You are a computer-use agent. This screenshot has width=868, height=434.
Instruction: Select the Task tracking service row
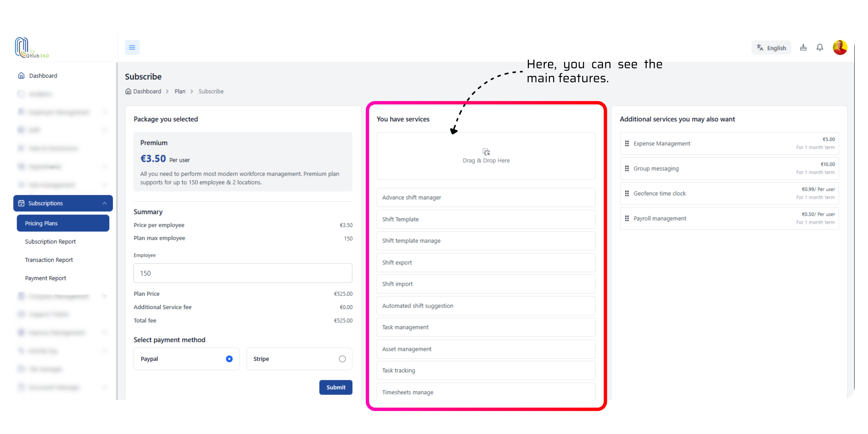(x=486, y=371)
